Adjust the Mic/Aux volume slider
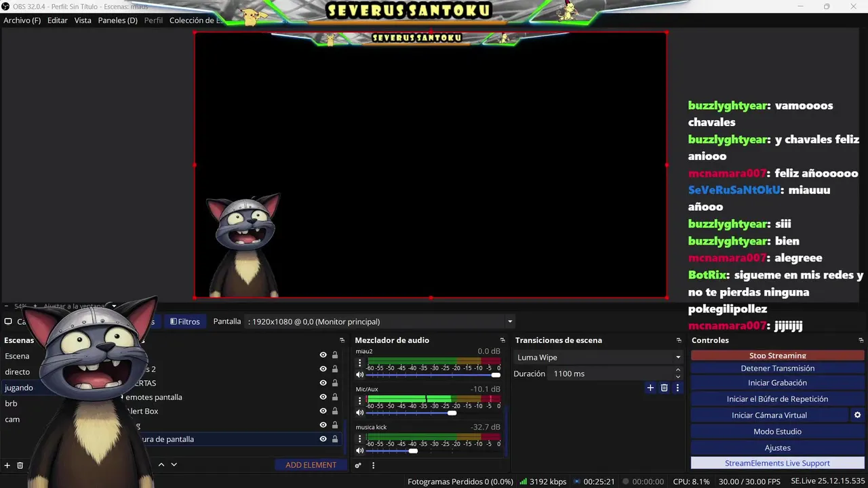Viewport: 868px width, 488px height. coord(434,413)
